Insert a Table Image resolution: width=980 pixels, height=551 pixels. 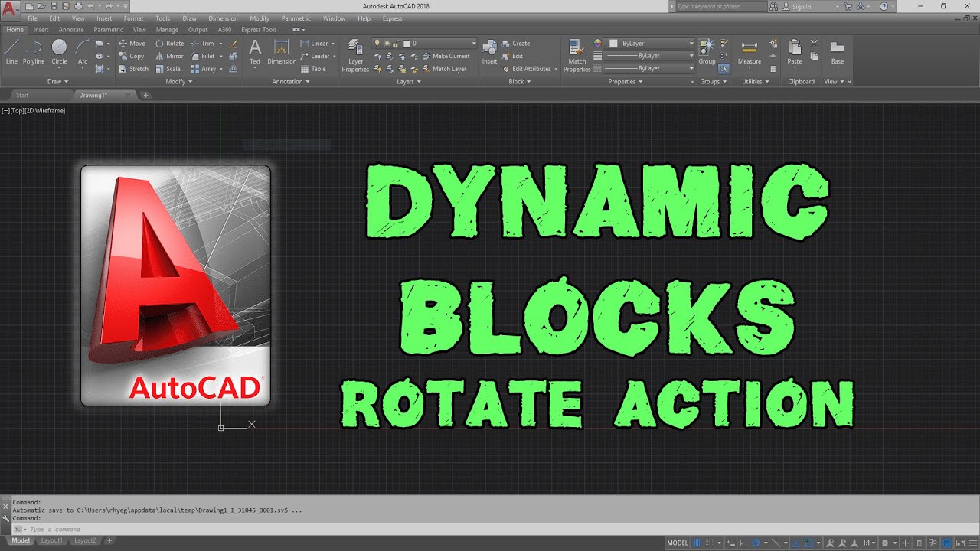(x=313, y=69)
